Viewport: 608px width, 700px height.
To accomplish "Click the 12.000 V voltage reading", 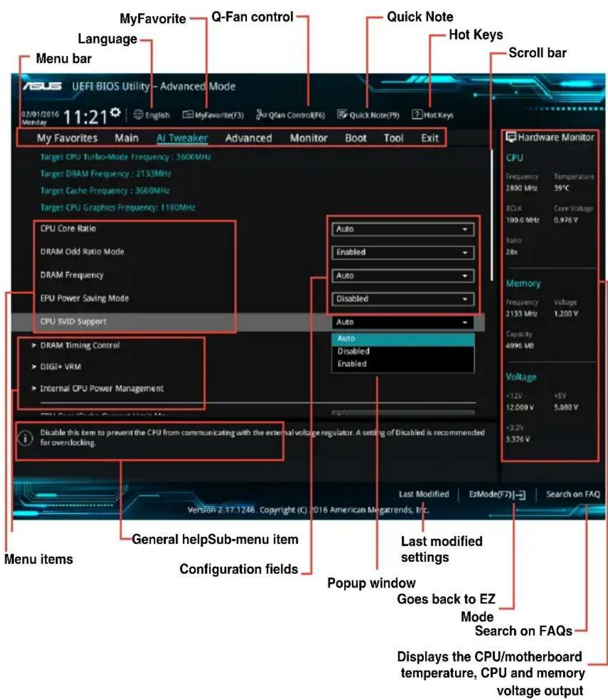I will (520, 407).
